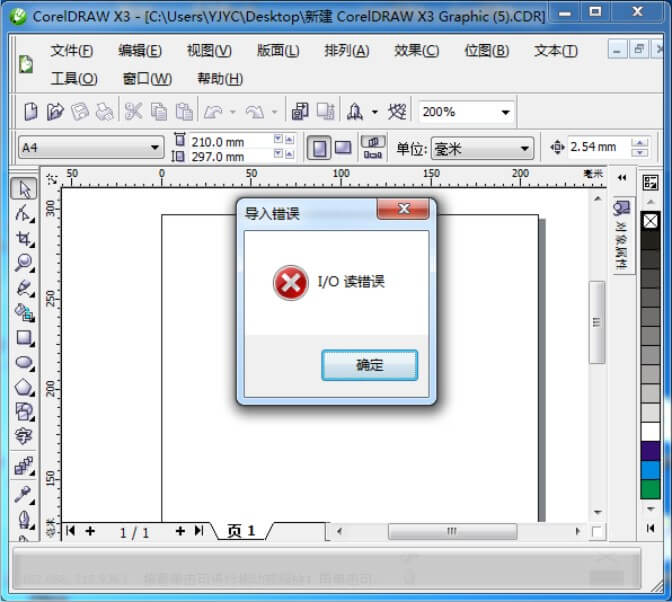Click the New document icon
The width and height of the screenshot is (672, 602).
30,112
